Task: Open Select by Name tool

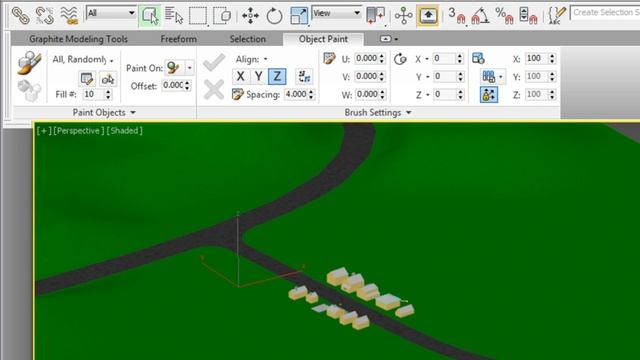Action: (174, 16)
